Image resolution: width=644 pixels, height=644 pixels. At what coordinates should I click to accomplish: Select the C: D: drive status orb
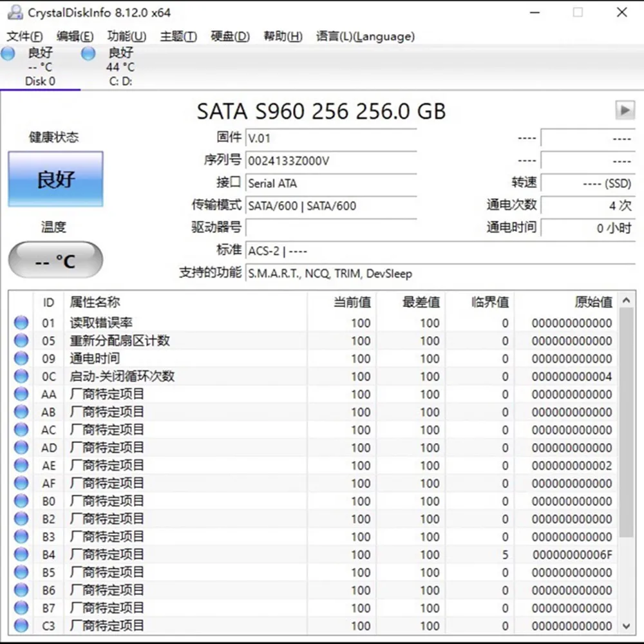(88, 53)
